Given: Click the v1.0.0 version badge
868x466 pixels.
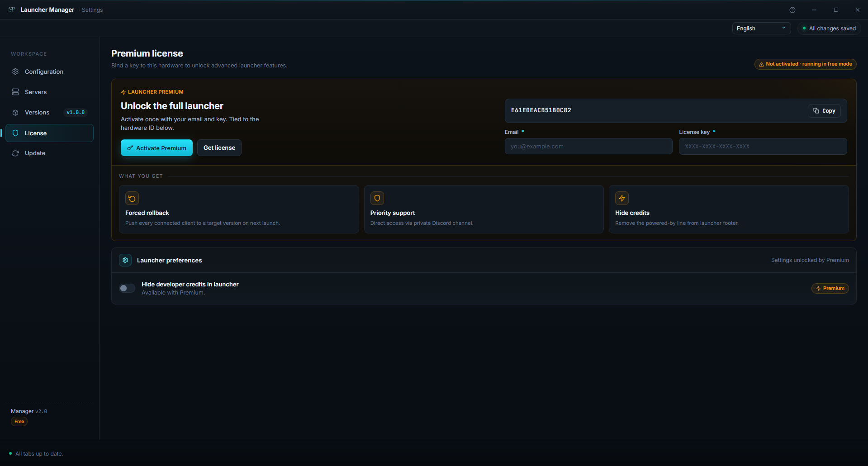Looking at the screenshot, I should tap(76, 112).
